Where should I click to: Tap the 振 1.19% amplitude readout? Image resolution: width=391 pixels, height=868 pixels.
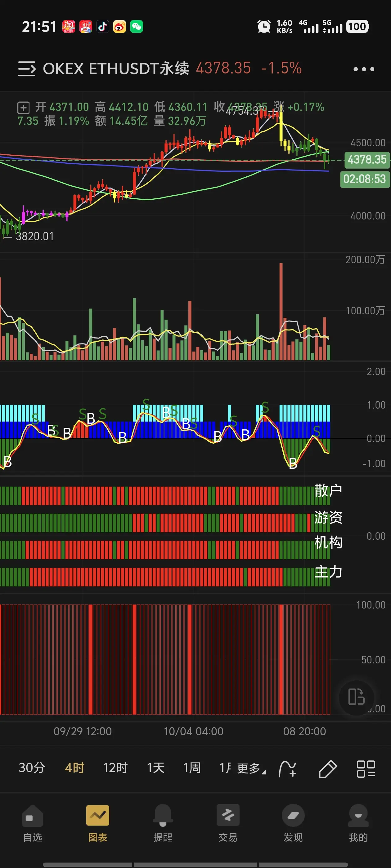(x=66, y=121)
